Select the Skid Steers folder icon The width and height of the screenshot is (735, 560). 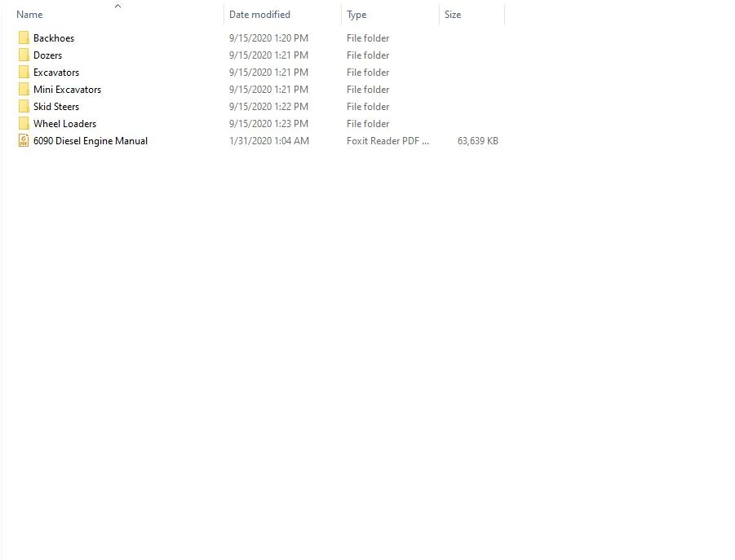[x=24, y=106]
